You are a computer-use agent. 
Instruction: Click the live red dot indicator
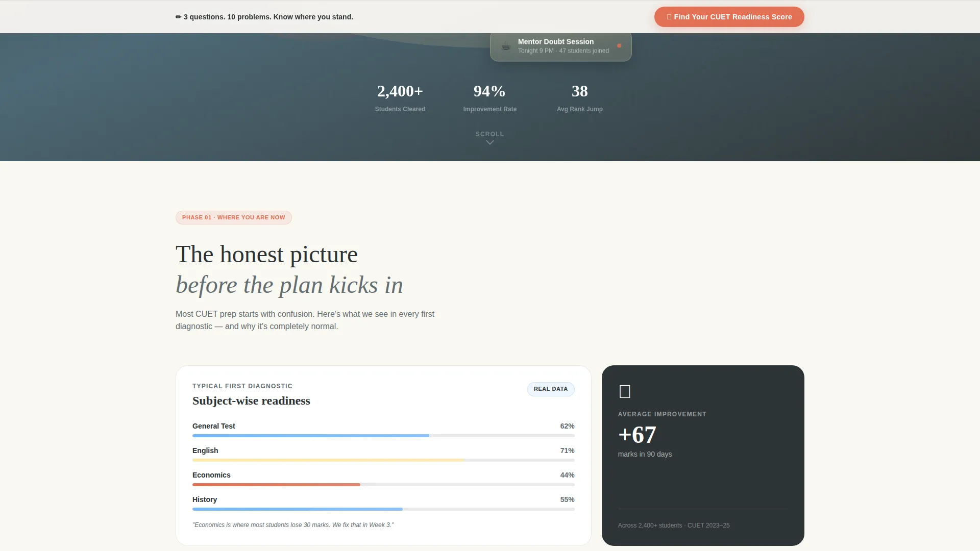619,46
